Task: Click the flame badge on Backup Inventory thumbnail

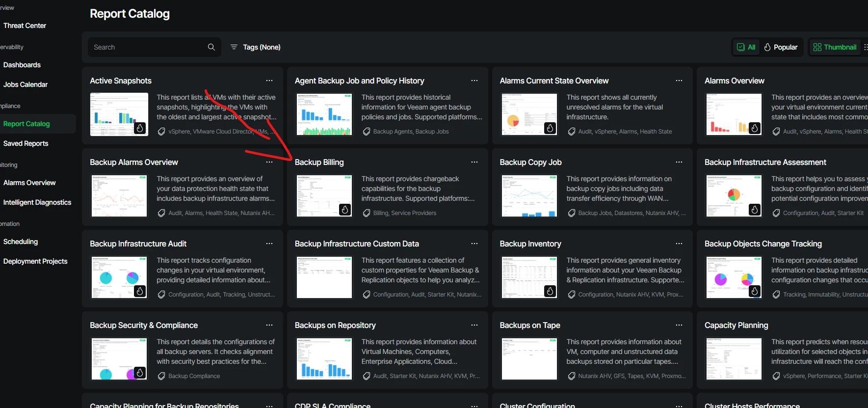Action: click(550, 291)
